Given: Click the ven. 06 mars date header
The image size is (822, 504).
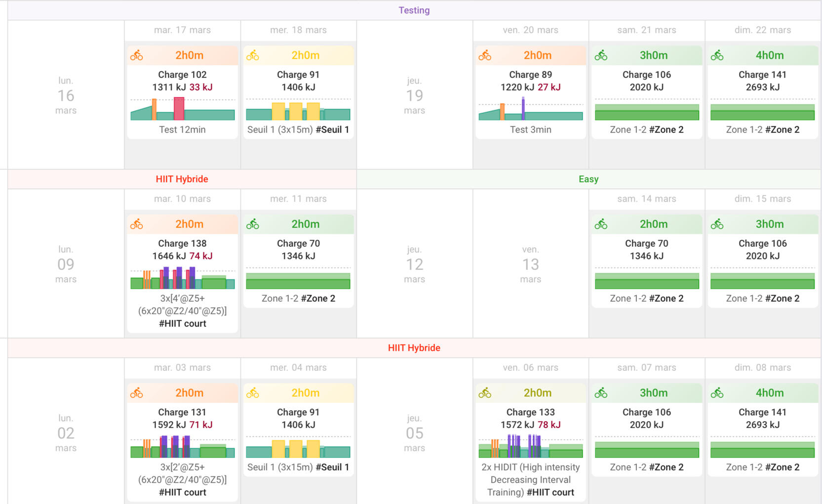Looking at the screenshot, I should click(x=531, y=368).
